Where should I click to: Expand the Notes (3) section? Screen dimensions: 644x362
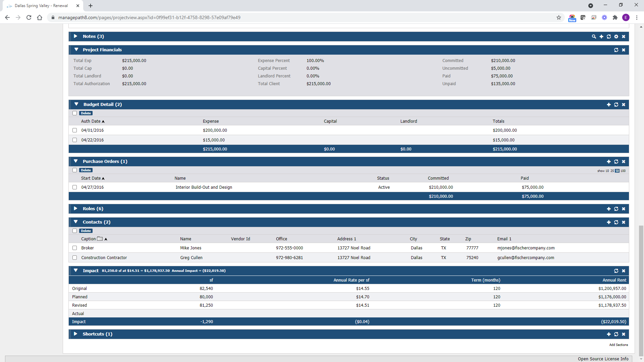75,36
